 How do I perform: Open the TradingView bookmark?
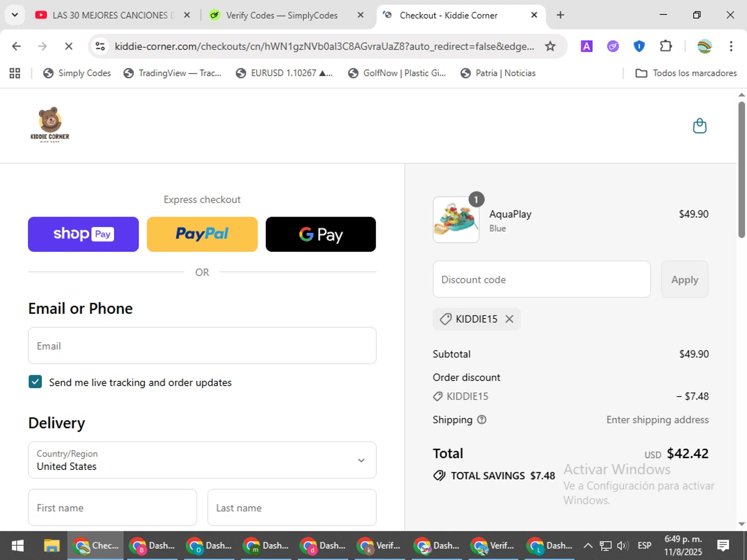[172, 73]
